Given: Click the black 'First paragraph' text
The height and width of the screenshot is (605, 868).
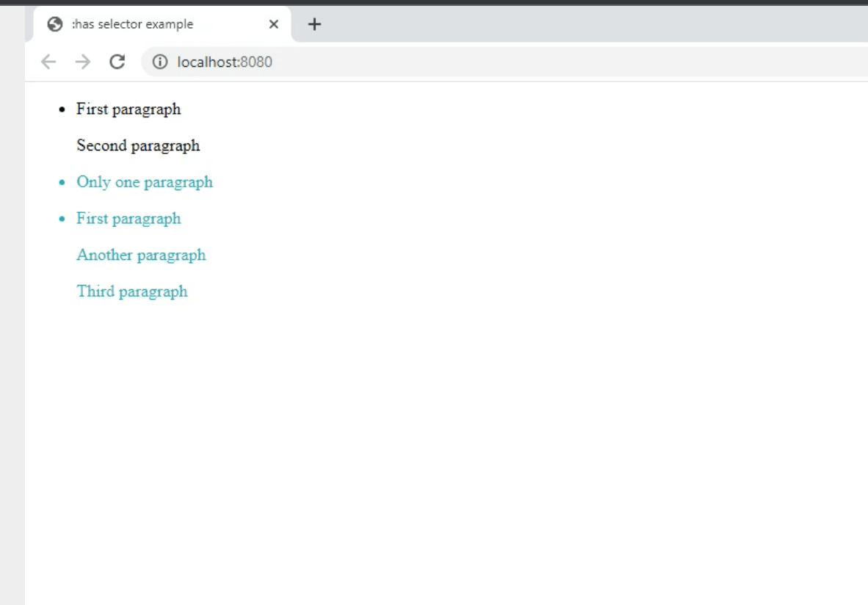Looking at the screenshot, I should [x=129, y=109].
